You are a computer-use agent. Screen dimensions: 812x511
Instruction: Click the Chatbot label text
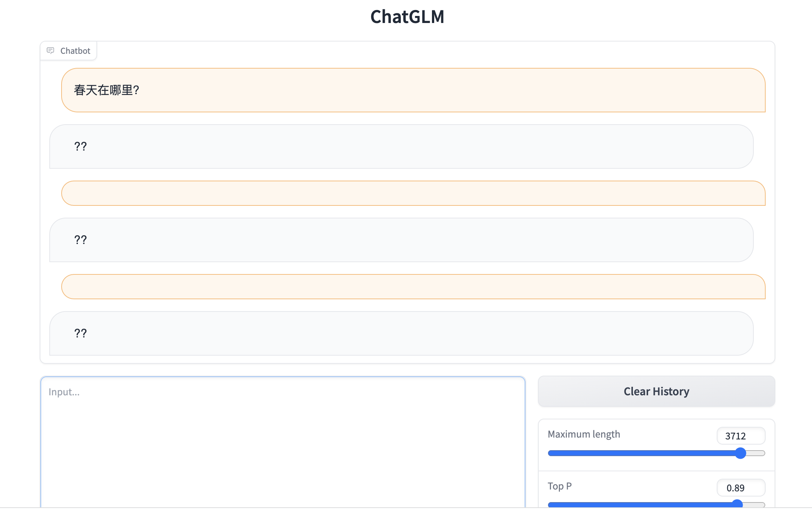pyautogui.click(x=75, y=51)
